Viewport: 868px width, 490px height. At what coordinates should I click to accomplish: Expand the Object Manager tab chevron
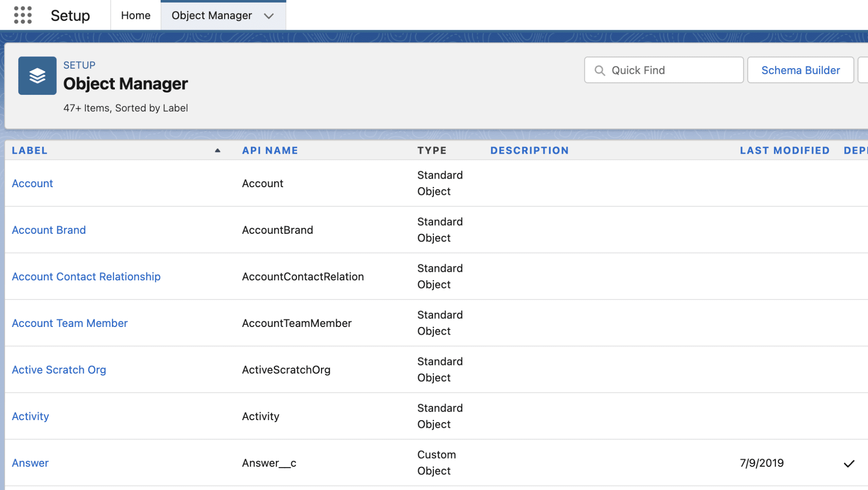pyautogui.click(x=269, y=16)
